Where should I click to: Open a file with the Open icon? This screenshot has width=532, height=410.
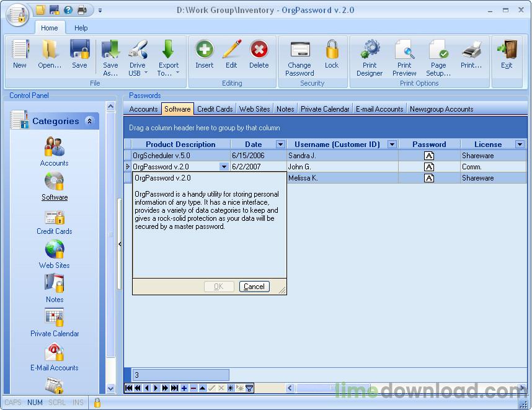(50, 53)
